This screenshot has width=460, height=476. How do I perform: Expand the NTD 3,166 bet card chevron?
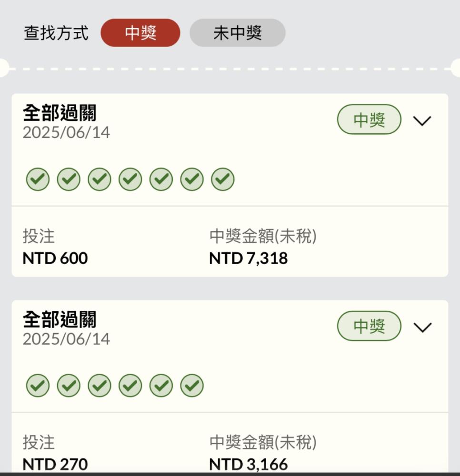[x=422, y=327]
